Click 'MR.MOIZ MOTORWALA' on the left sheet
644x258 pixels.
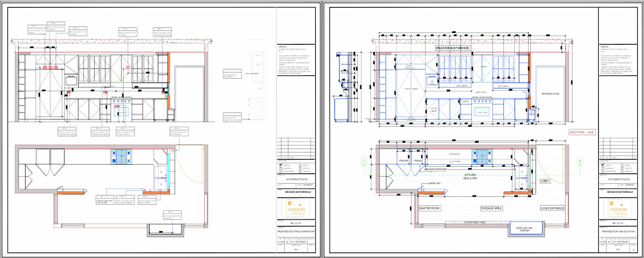pyautogui.click(x=298, y=192)
